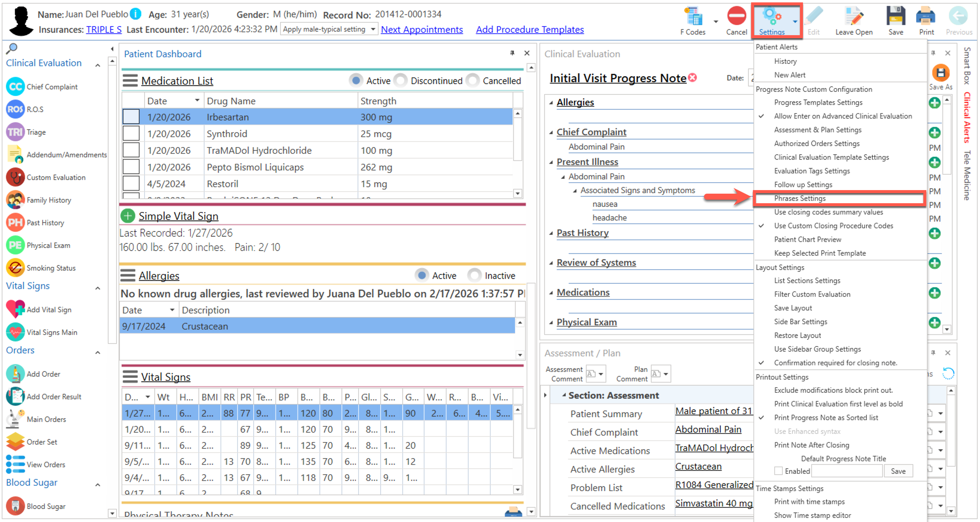Enable the Default Progress Note Title checkbox
The height and width of the screenshot is (522, 980).
[x=778, y=471]
